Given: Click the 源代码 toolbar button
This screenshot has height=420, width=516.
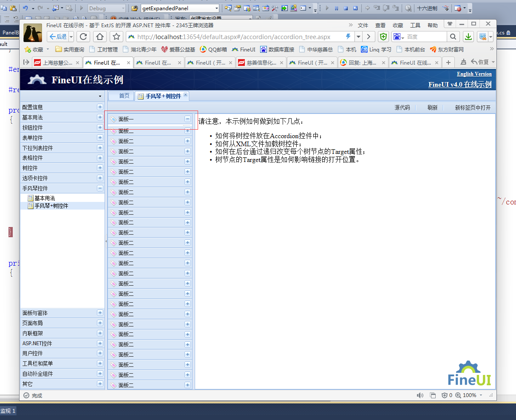Looking at the screenshot, I should pos(402,108).
